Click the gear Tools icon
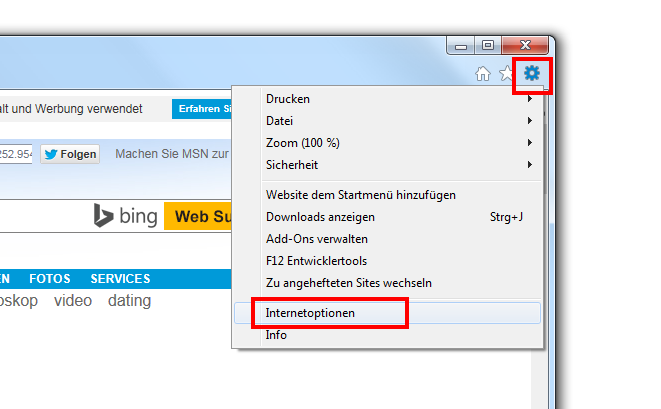This screenshot has height=409, width=661. tap(531, 73)
